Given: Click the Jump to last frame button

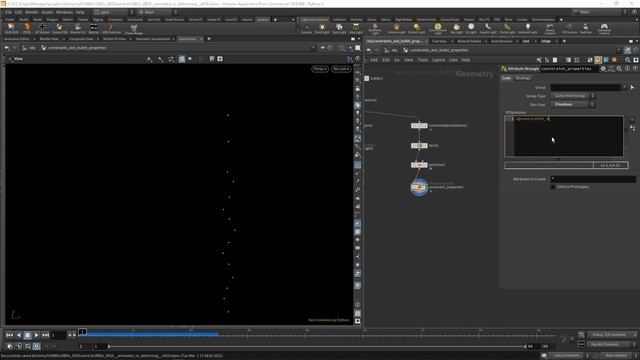Looking at the screenshot, I should [x=45, y=335].
